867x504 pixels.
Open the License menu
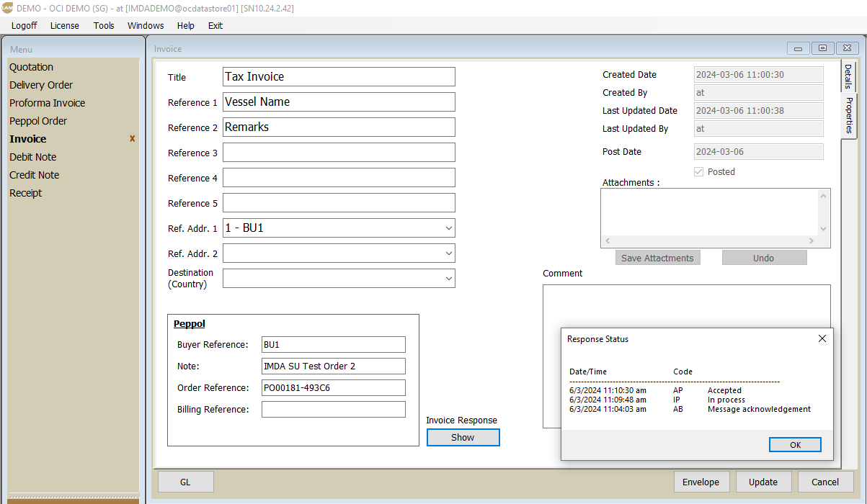tap(65, 25)
